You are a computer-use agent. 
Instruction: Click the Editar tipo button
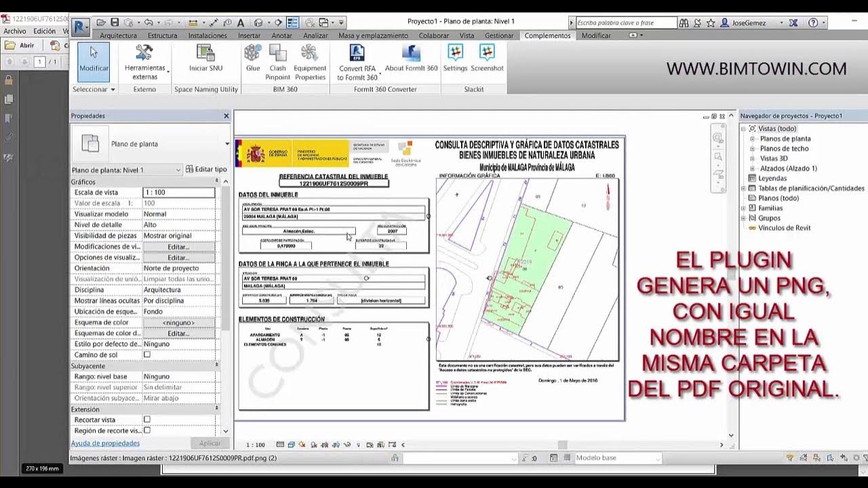[x=206, y=169]
